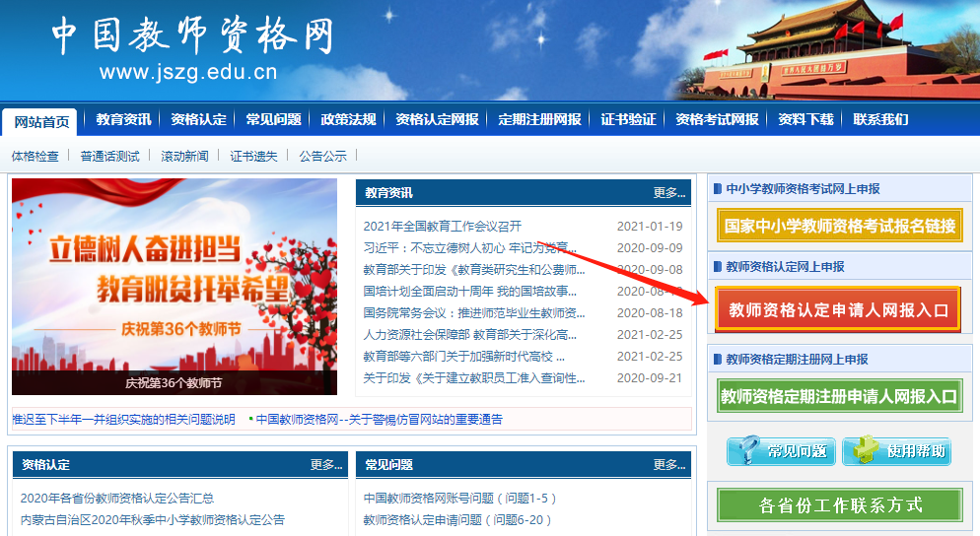Expand 资格认定 section with 更多 link
This screenshot has height=536, width=980.
[x=325, y=464]
